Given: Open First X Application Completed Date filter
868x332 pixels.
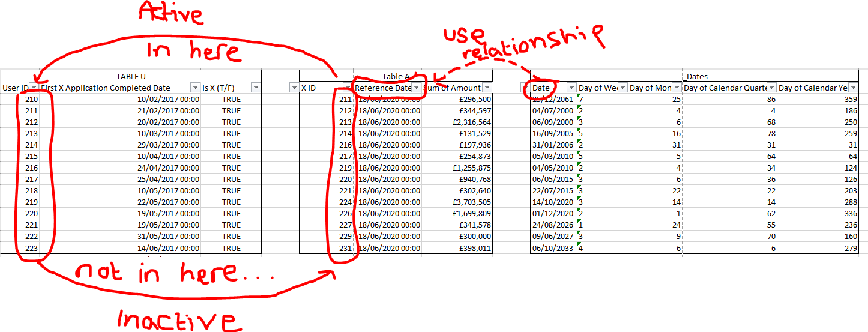Looking at the screenshot, I should pos(195,88).
